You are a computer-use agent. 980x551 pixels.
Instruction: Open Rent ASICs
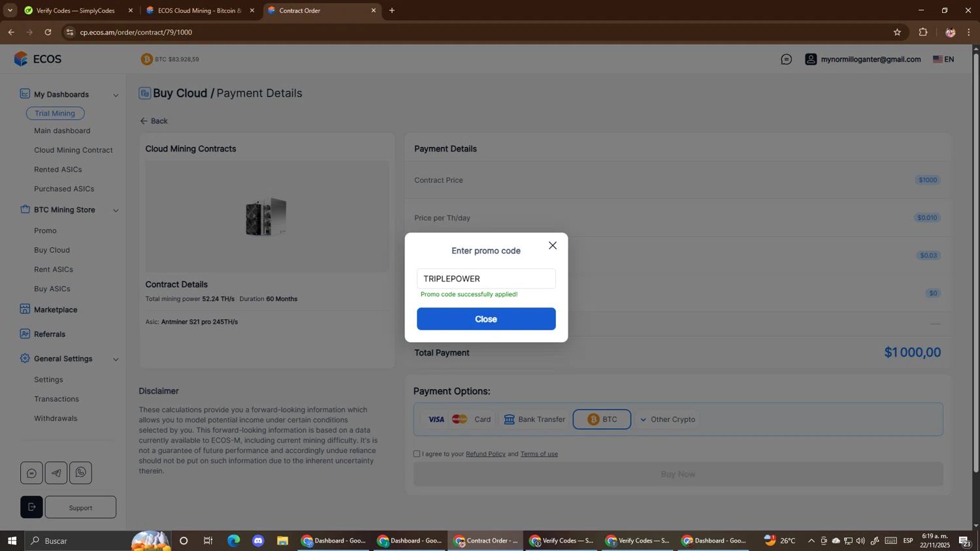tap(54, 270)
